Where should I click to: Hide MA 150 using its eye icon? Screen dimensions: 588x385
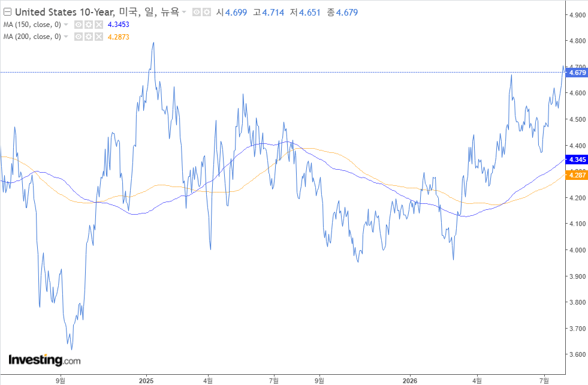pos(79,25)
